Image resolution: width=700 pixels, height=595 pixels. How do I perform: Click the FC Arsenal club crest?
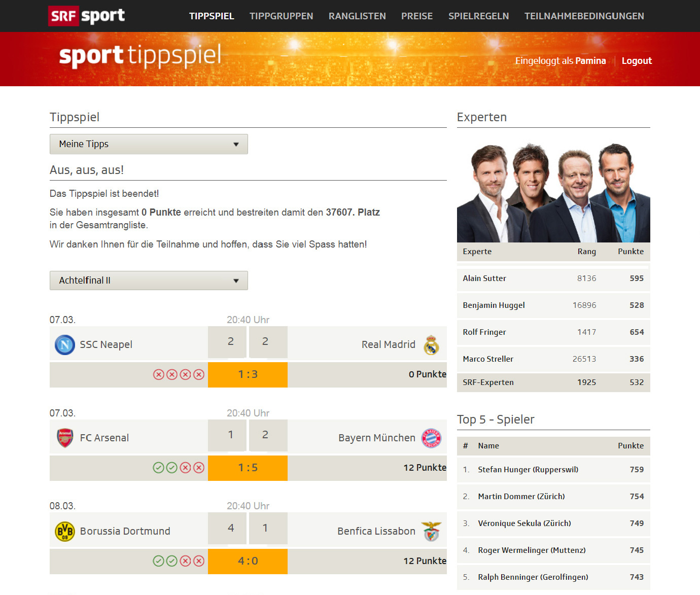(65, 438)
